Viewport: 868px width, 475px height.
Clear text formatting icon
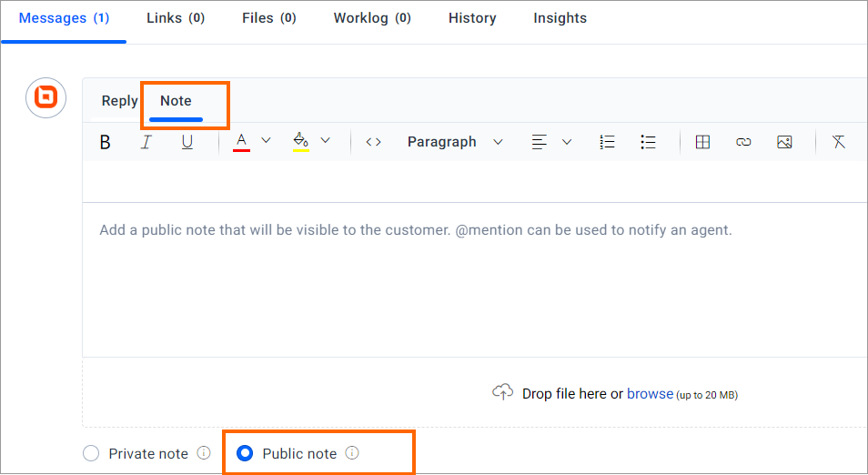tap(839, 142)
